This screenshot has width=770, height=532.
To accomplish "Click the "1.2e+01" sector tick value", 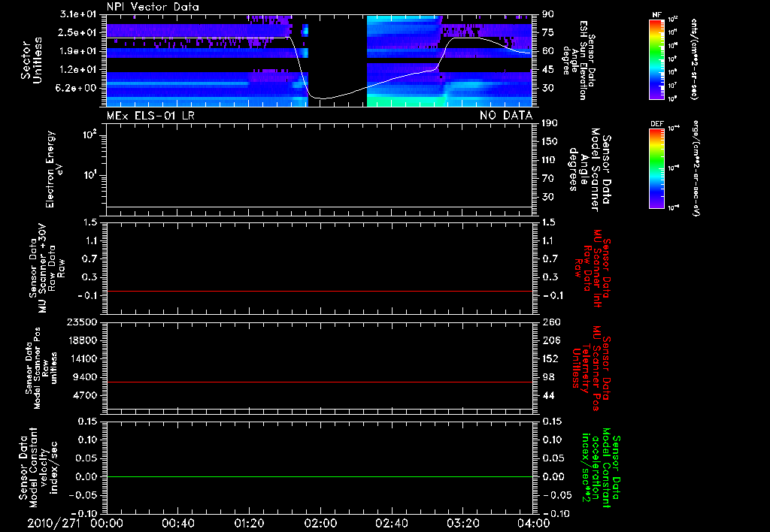I will (x=78, y=70).
